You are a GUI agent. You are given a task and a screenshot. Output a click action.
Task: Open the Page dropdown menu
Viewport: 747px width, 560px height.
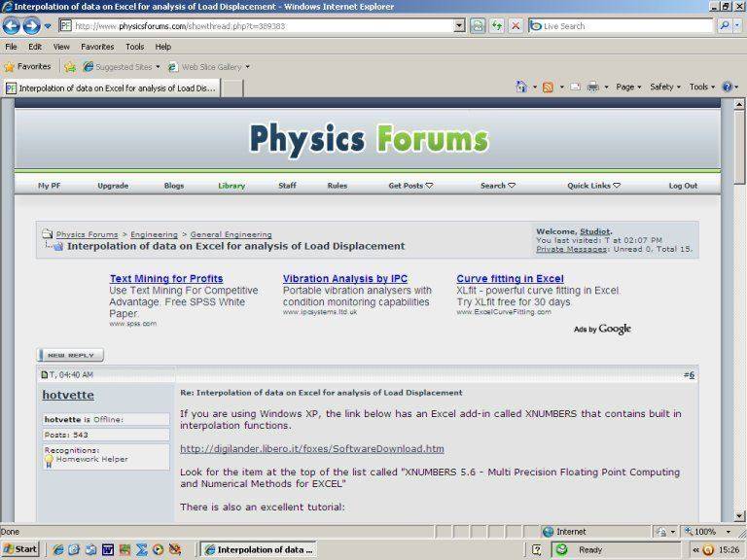628,87
